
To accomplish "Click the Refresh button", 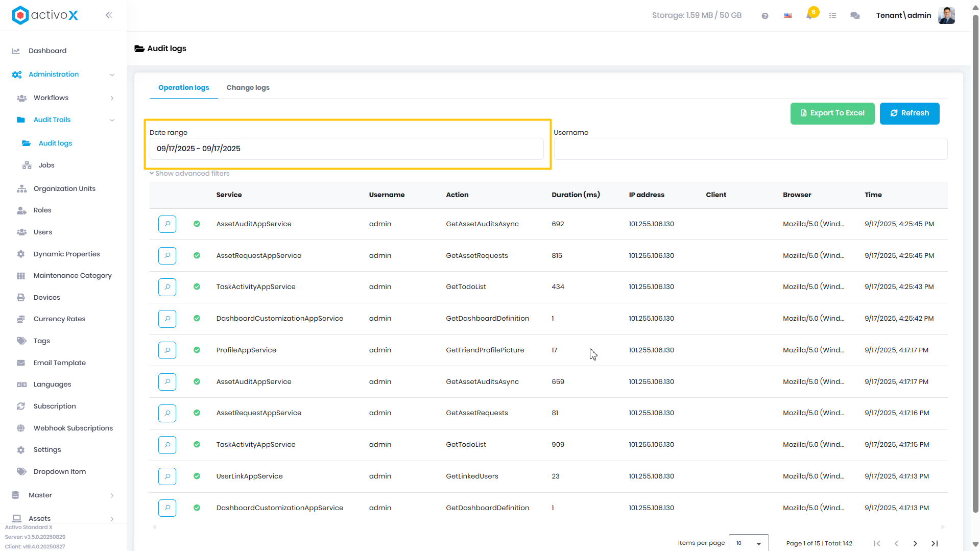I will pyautogui.click(x=910, y=113).
